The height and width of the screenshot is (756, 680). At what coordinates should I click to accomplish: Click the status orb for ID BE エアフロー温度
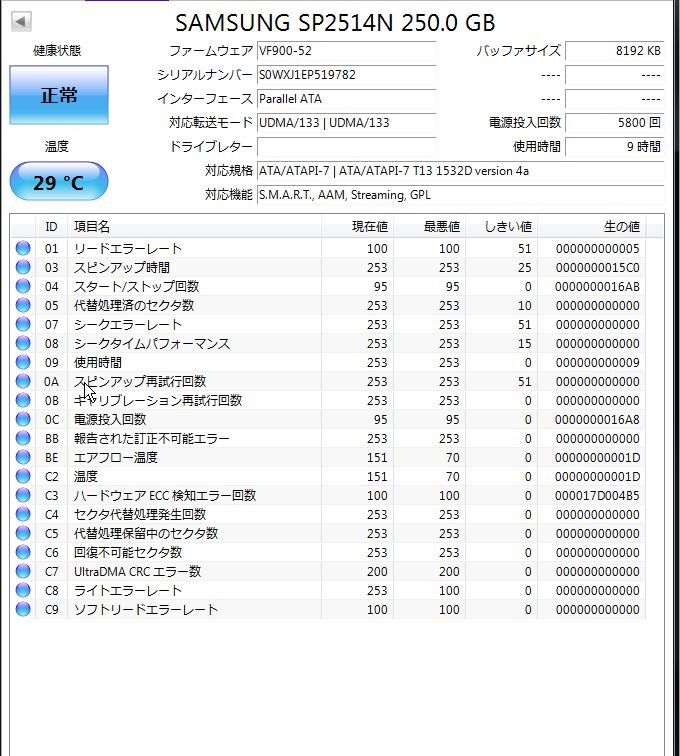pyautogui.click(x=23, y=457)
